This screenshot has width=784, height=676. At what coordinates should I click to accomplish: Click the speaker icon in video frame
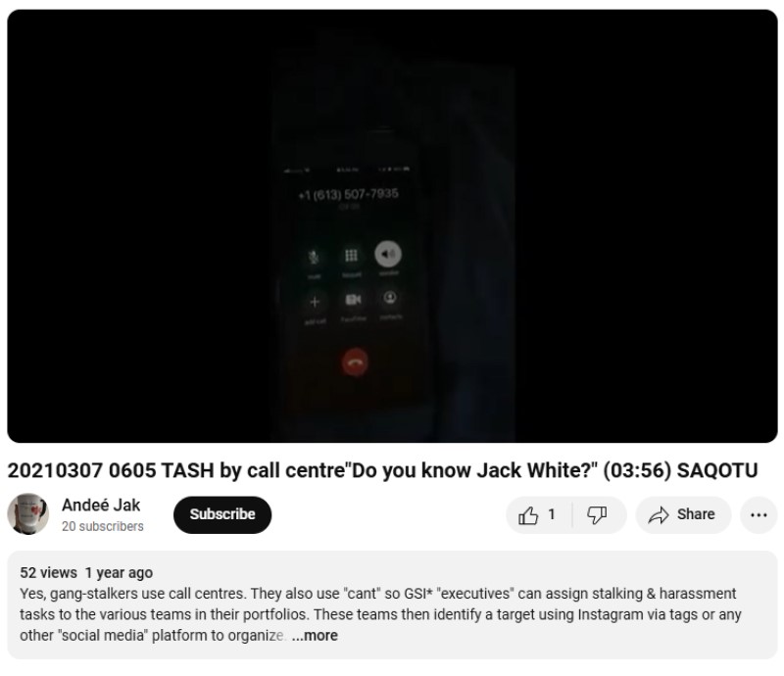[x=388, y=254]
